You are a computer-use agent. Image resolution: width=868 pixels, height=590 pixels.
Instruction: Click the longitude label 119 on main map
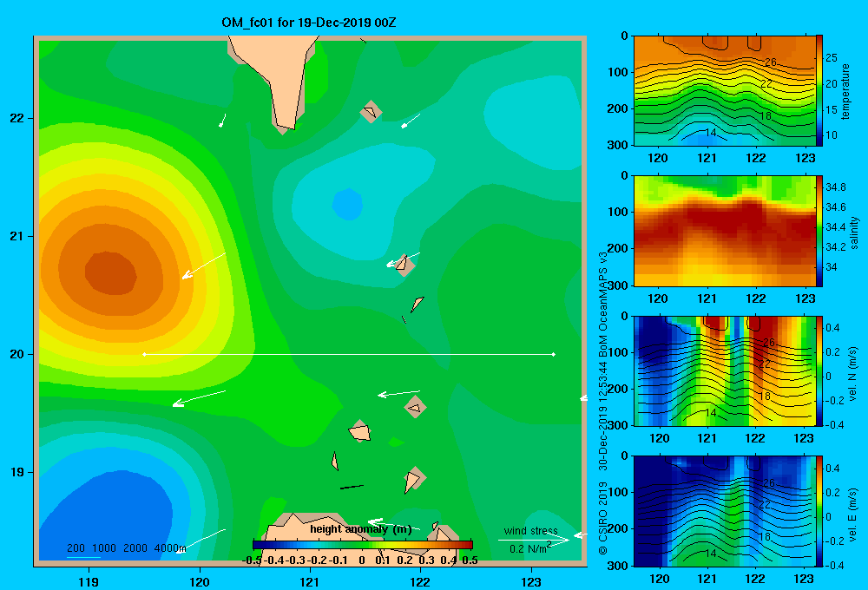point(89,581)
